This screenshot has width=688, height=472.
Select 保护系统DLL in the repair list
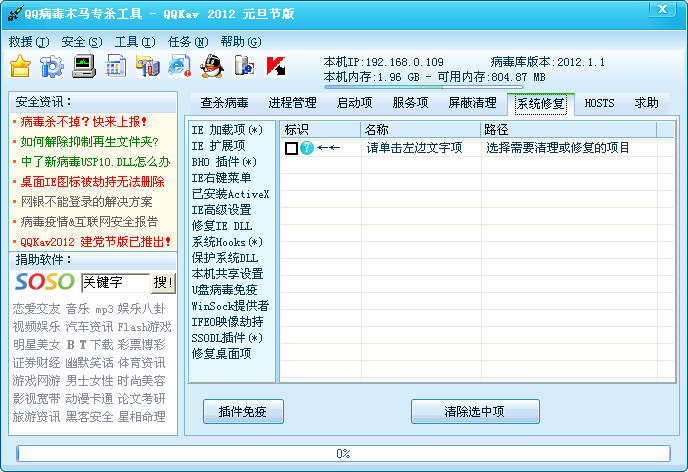coord(225,258)
